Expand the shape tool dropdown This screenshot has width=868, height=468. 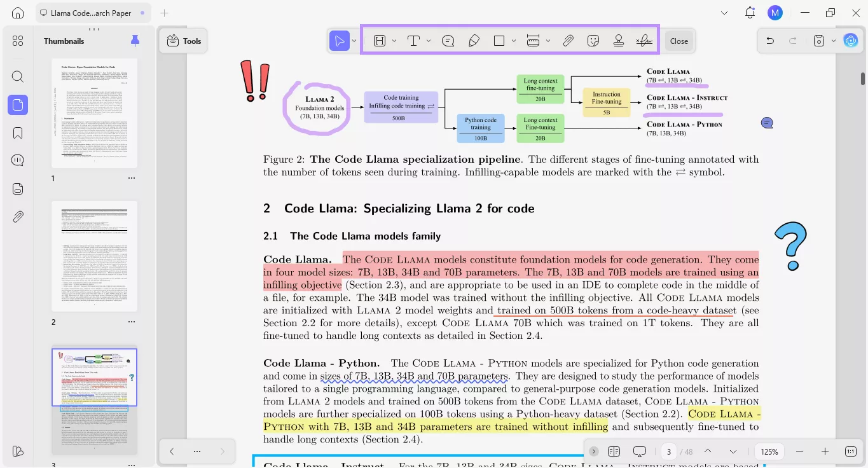[514, 40]
